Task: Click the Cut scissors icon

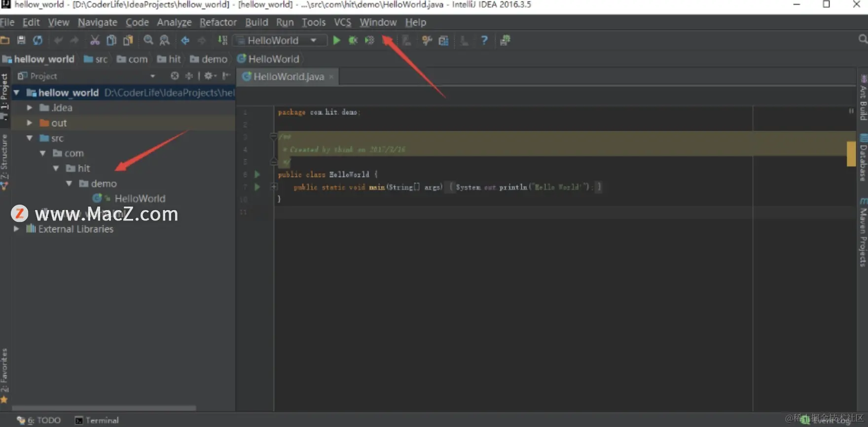Action: coord(95,40)
